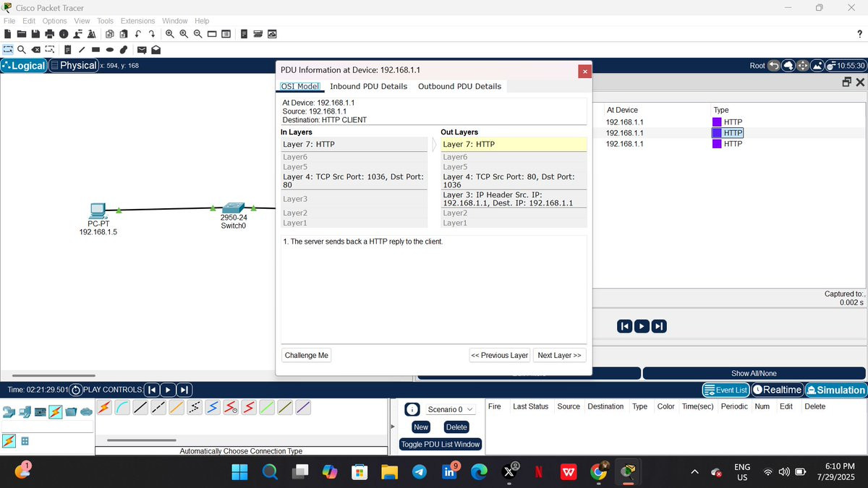Image resolution: width=868 pixels, height=488 pixels.
Task: Open the Options menu
Action: pyautogui.click(x=54, y=21)
